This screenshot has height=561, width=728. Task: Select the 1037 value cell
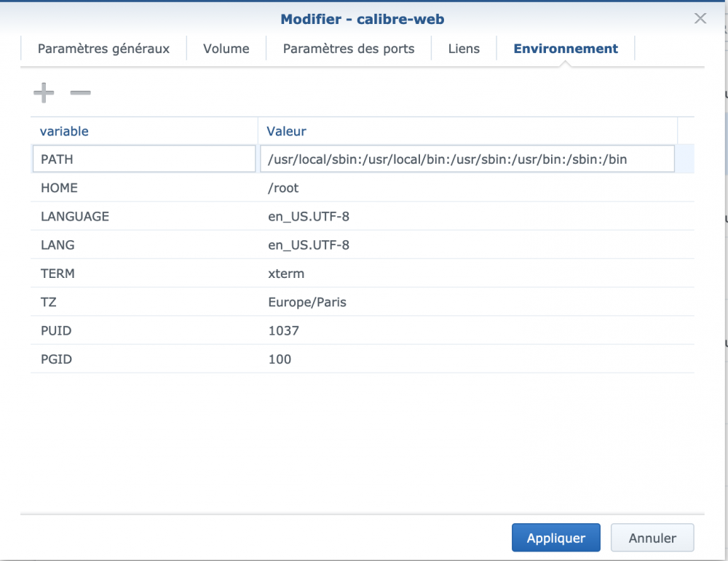[x=284, y=331]
